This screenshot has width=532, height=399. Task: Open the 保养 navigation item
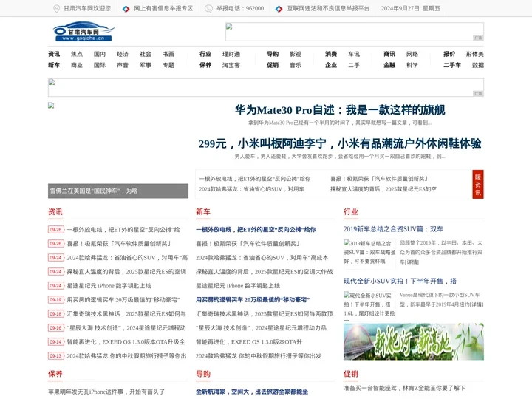pyautogui.click(x=205, y=65)
